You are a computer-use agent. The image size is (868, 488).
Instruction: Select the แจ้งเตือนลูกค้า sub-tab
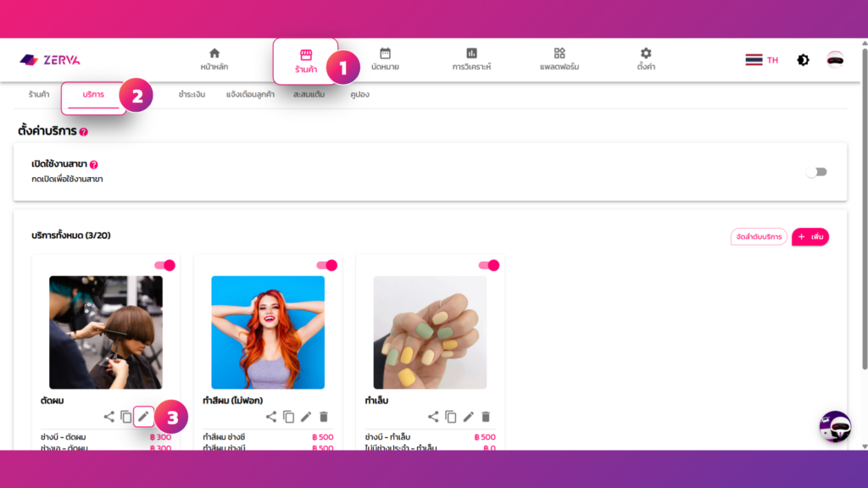coord(250,95)
